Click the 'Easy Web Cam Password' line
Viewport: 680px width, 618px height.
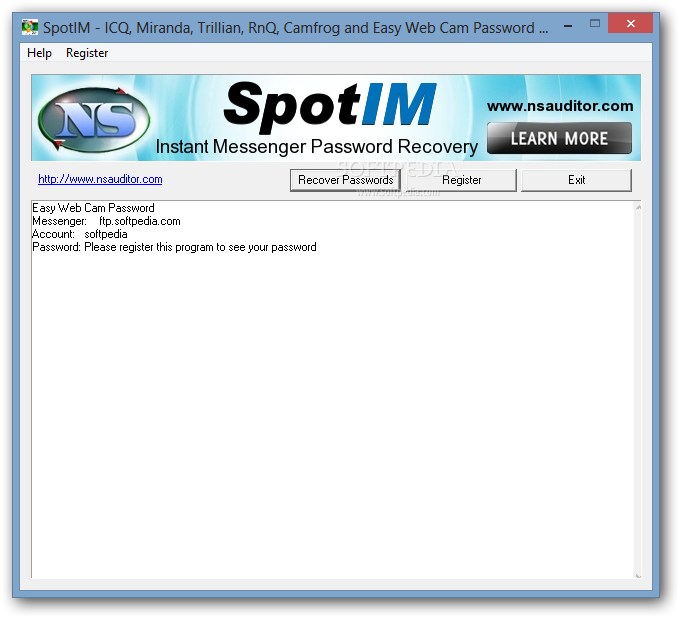click(x=93, y=208)
